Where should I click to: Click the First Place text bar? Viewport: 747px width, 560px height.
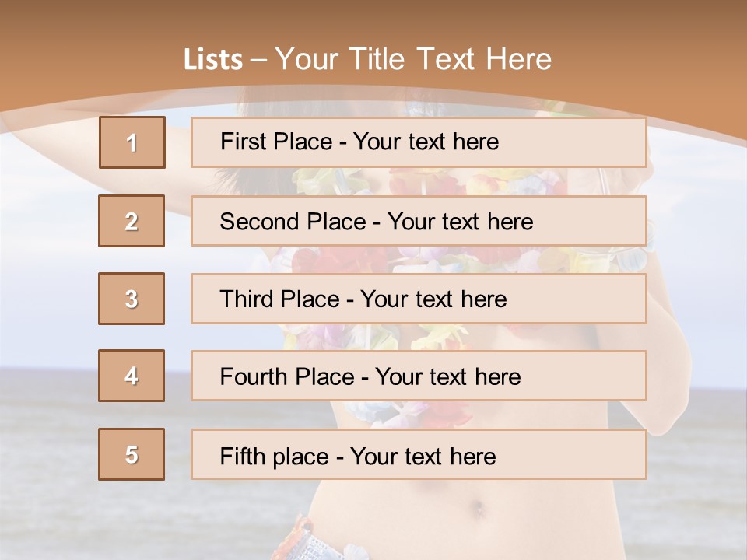coord(419,142)
